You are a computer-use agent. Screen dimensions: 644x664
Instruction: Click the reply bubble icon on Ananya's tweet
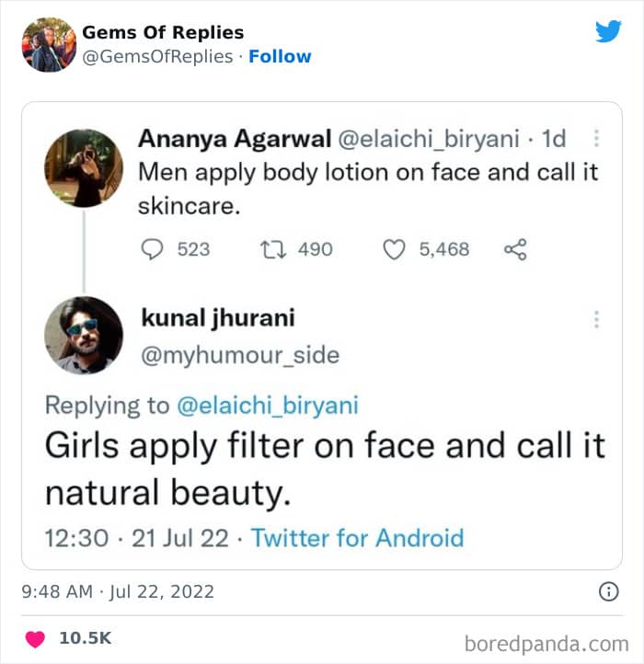tap(153, 249)
